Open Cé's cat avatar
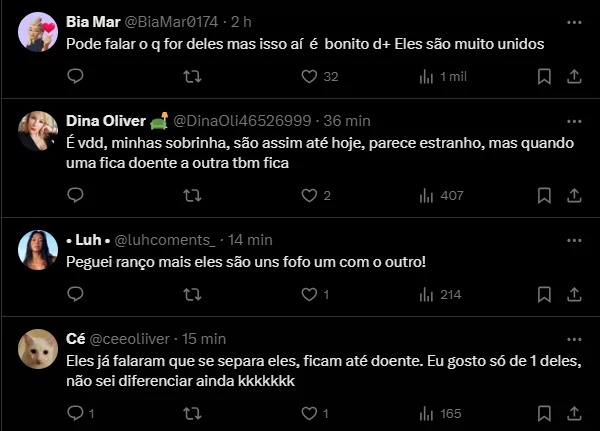The image size is (600, 431). pos(37,348)
